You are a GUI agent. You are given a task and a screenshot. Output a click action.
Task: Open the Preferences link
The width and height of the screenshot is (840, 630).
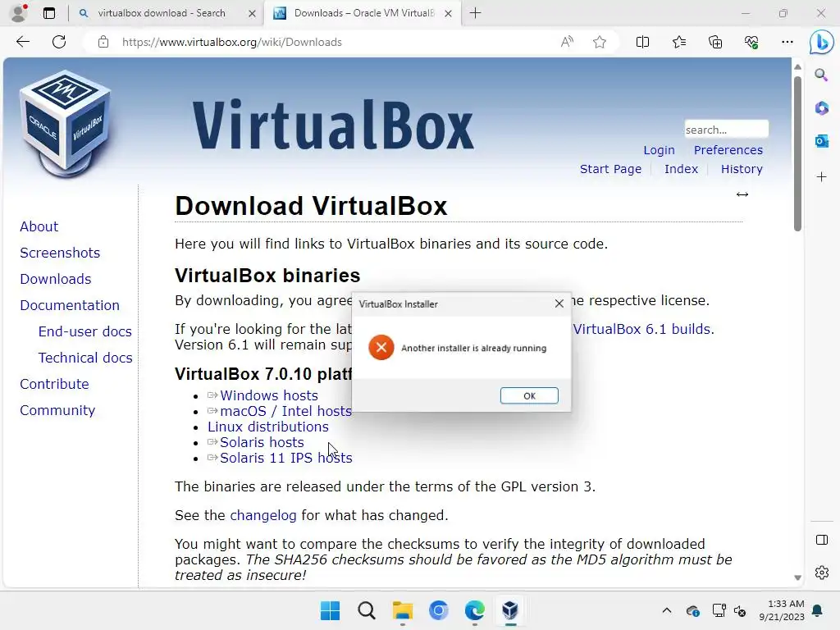click(x=728, y=150)
